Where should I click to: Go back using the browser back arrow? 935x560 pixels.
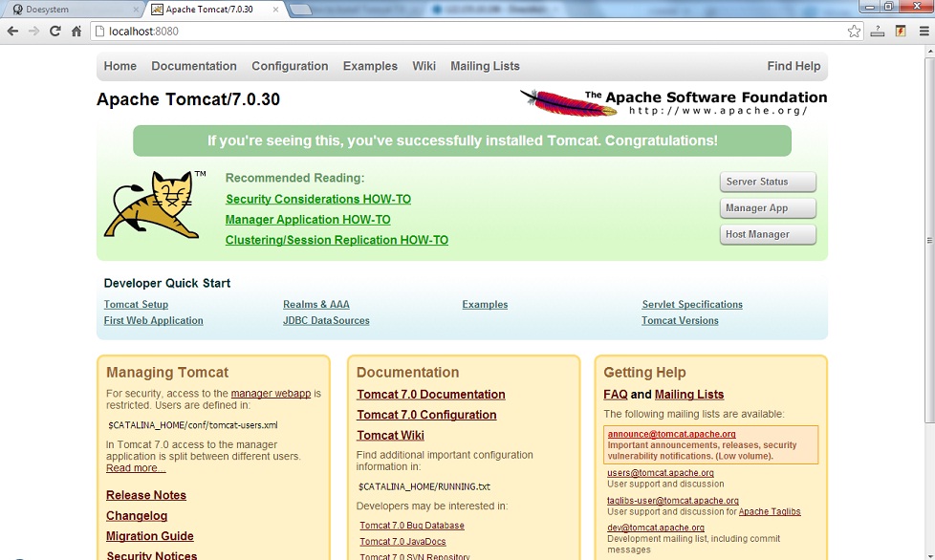[12, 32]
